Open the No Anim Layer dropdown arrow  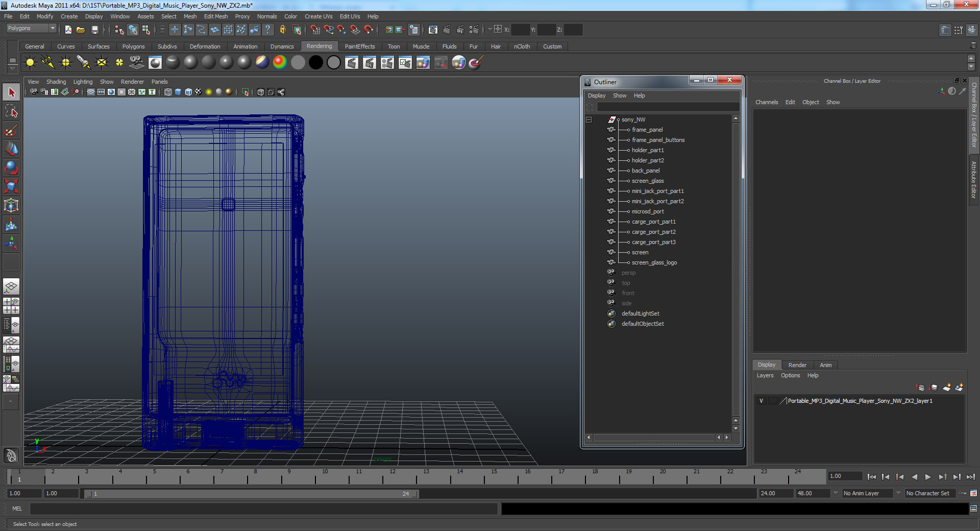(x=836, y=493)
